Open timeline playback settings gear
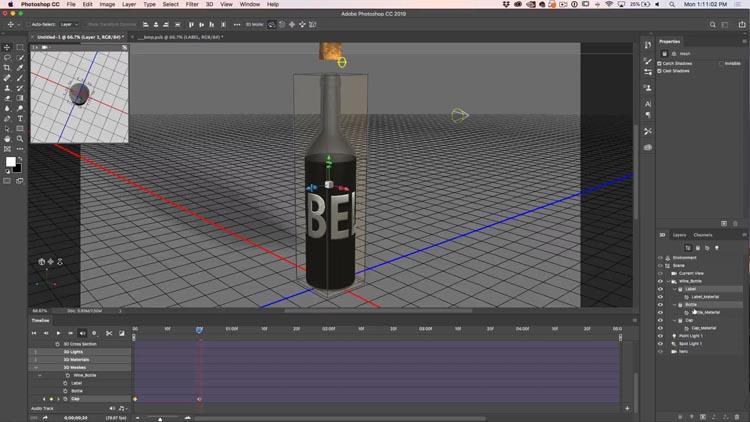This screenshot has width=750, height=422. coord(94,333)
